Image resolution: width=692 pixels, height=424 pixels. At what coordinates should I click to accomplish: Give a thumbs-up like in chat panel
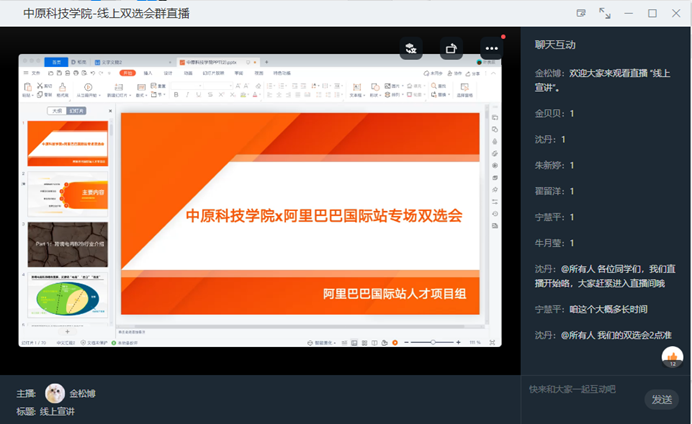click(672, 357)
